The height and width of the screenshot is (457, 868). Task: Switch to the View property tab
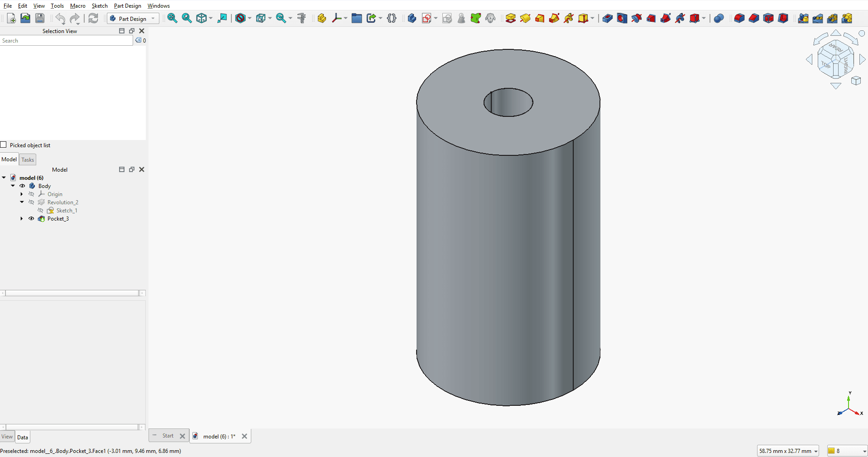pyautogui.click(x=7, y=437)
